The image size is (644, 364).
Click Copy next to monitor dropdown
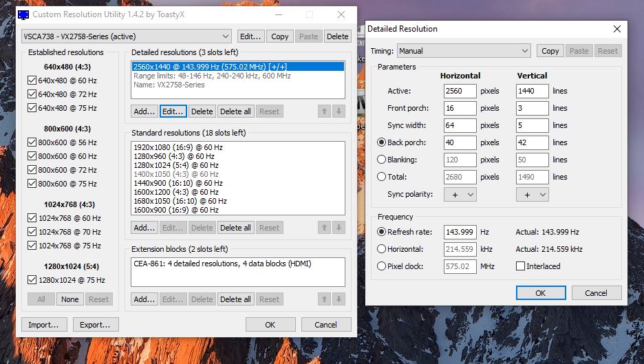pos(280,36)
